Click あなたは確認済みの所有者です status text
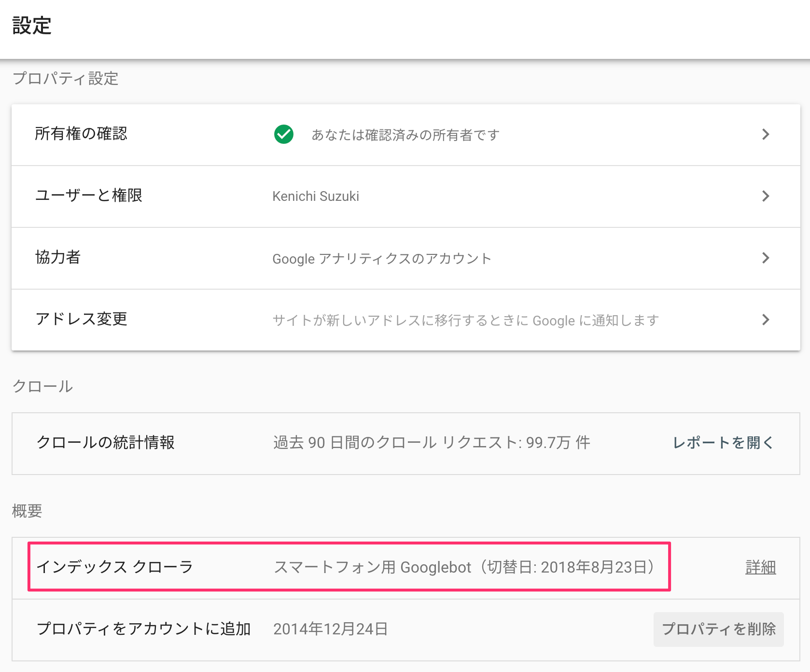 tap(405, 135)
